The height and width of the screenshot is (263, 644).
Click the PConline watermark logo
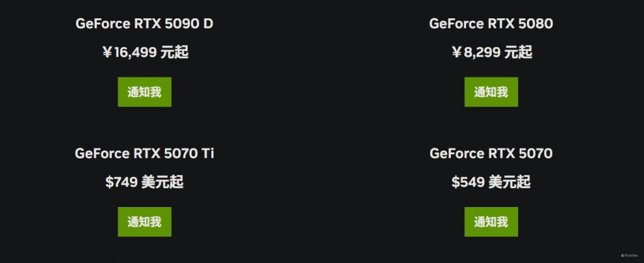[629, 255]
